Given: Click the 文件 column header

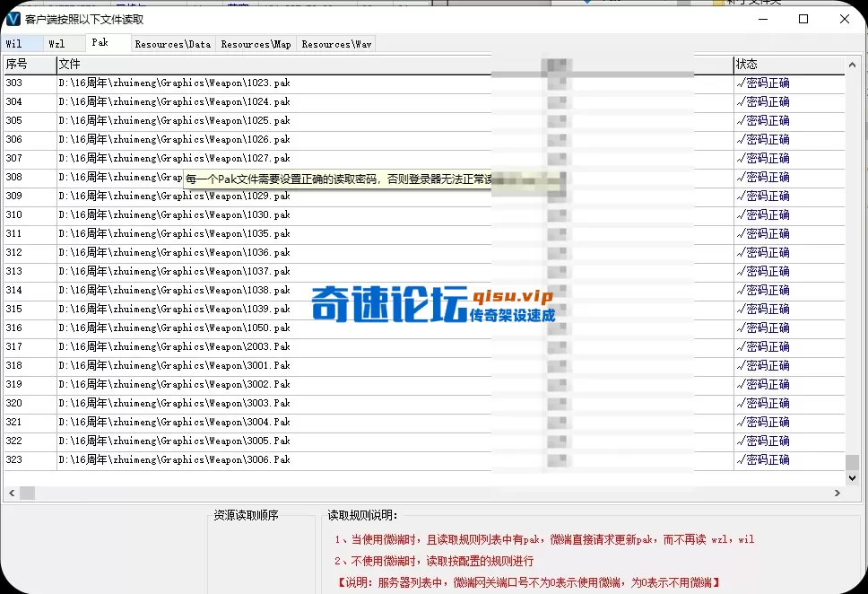Looking at the screenshot, I should (69, 64).
